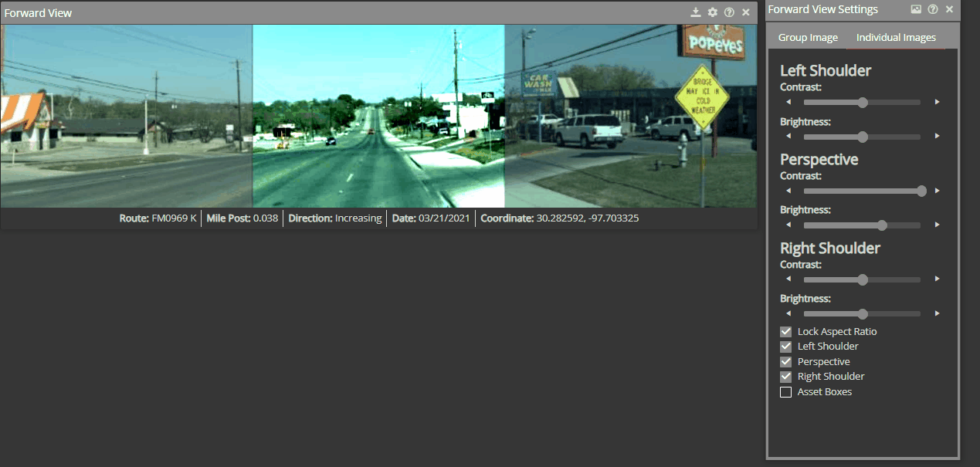Close the Forward View Settings panel

pos(949,9)
